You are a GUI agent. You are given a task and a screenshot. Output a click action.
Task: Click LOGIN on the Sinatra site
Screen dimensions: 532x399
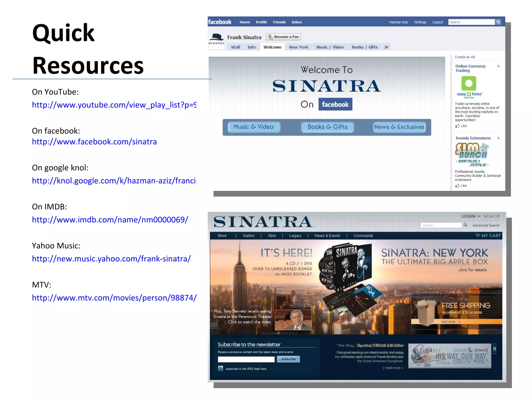pyautogui.click(x=469, y=216)
